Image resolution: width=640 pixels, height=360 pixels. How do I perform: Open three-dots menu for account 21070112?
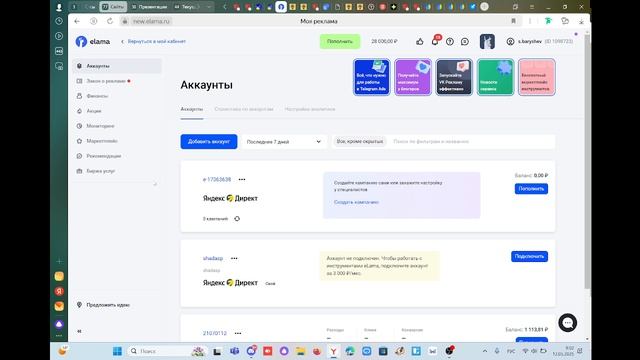[x=238, y=333]
